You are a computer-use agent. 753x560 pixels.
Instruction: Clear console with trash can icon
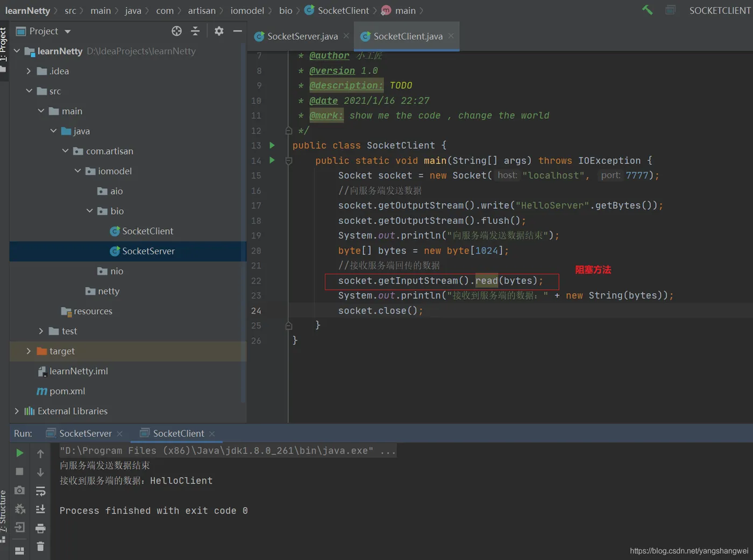pyautogui.click(x=40, y=547)
